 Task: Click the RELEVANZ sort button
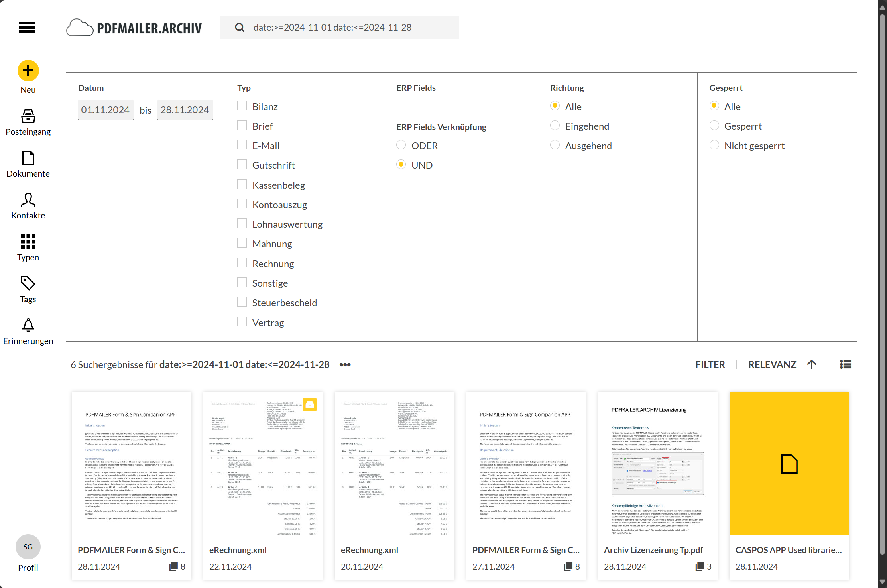[772, 364]
